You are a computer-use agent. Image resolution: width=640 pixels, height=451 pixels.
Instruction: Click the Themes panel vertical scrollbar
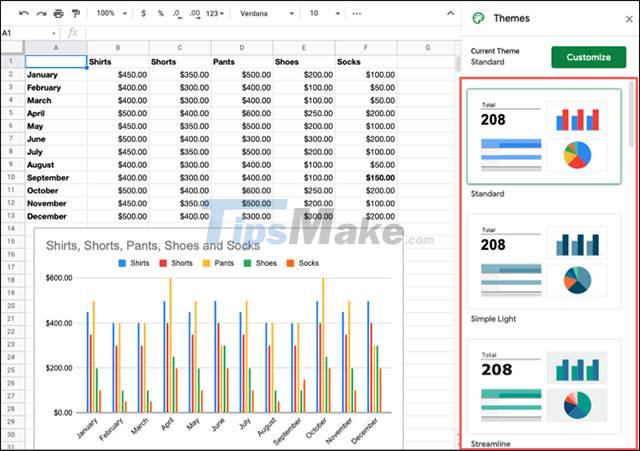[x=631, y=114]
